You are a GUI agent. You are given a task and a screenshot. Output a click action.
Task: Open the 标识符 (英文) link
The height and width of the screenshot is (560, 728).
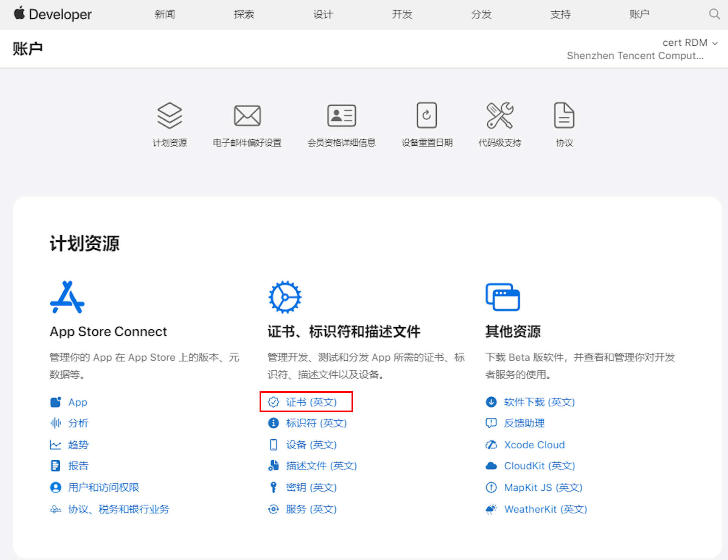pos(317,423)
